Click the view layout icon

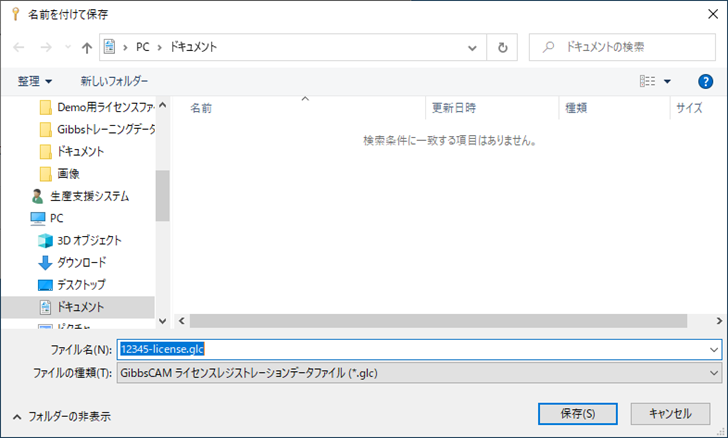647,81
